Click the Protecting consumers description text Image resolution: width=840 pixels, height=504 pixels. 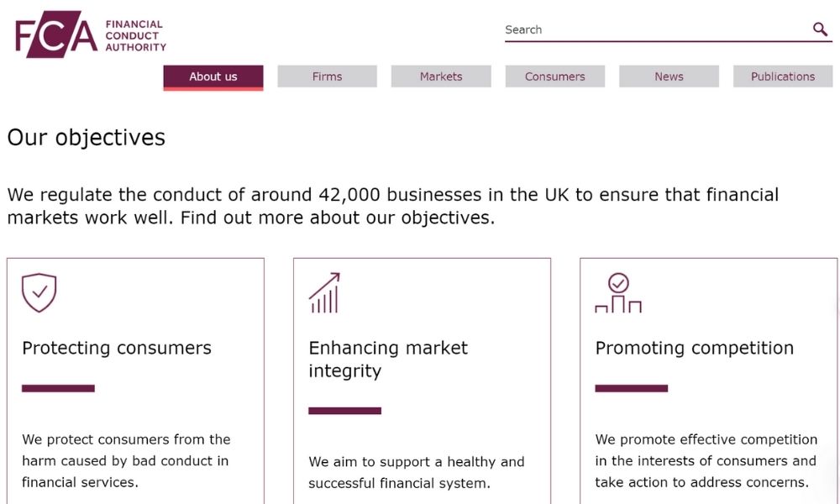point(126,460)
